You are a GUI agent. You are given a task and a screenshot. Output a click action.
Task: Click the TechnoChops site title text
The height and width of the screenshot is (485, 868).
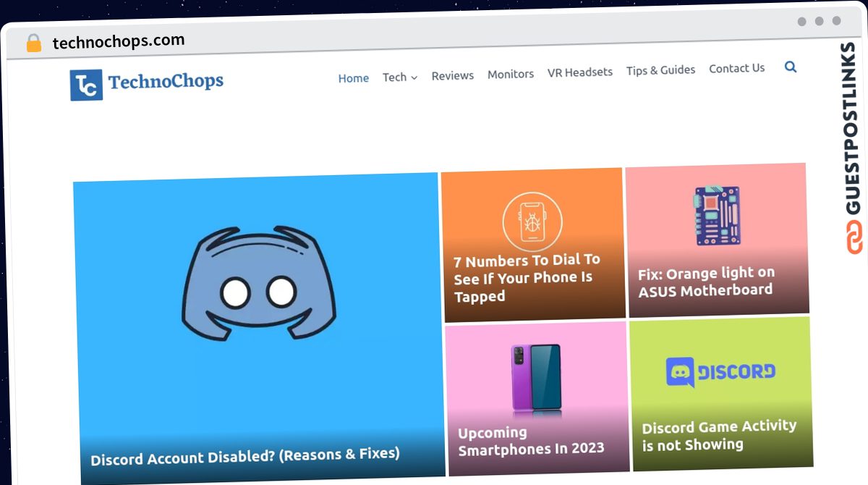[x=166, y=81]
